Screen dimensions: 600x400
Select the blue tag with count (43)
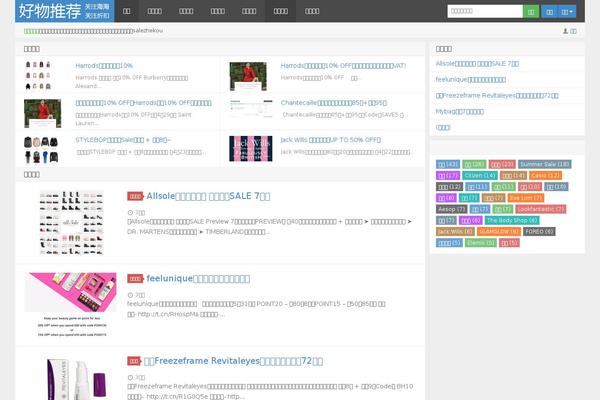coord(448,164)
